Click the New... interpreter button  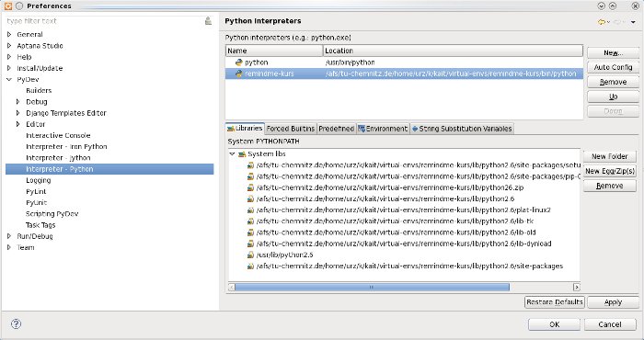tap(613, 52)
